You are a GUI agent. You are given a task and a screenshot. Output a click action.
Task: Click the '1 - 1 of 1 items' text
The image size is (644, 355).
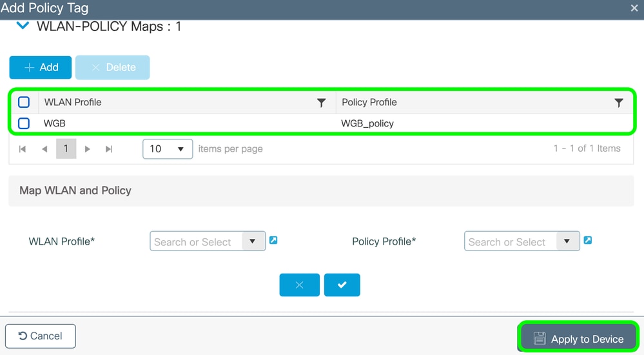coord(587,148)
